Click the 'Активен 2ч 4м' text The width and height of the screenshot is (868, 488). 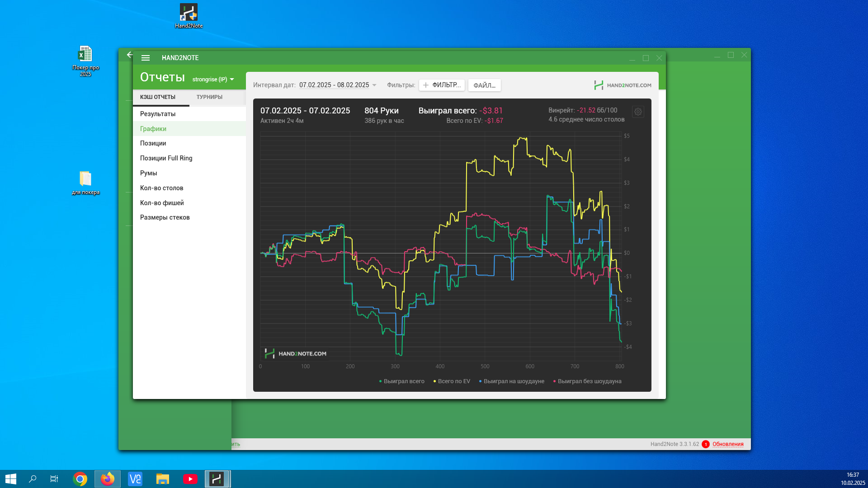coord(282,121)
